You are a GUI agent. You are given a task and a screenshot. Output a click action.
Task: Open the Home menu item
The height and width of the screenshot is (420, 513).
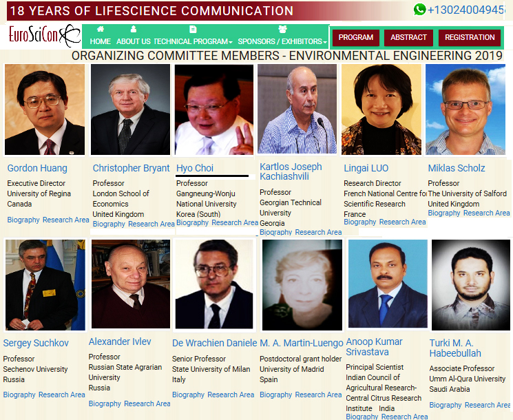(100, 41)
